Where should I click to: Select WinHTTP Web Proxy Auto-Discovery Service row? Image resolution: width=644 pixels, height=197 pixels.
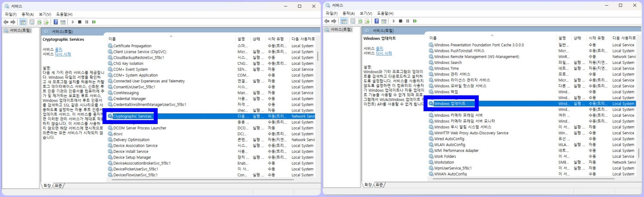tap(532, 133)
